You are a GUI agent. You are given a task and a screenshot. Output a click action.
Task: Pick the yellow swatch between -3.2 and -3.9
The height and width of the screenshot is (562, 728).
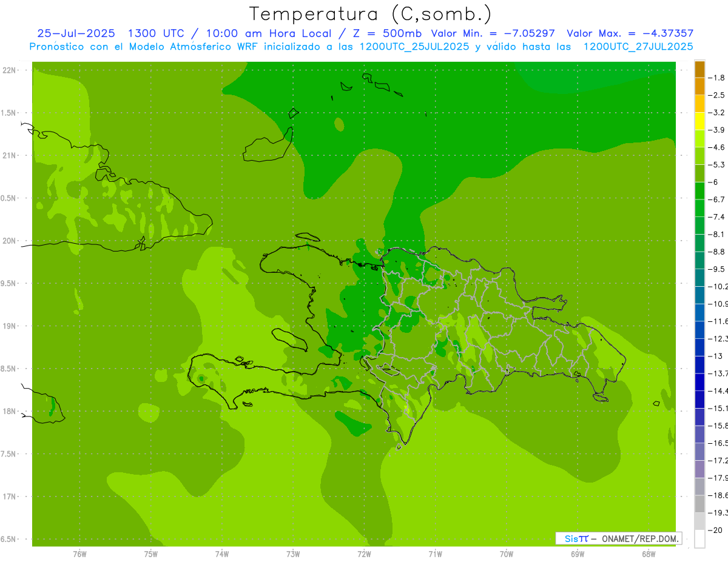tap(699, 121)
